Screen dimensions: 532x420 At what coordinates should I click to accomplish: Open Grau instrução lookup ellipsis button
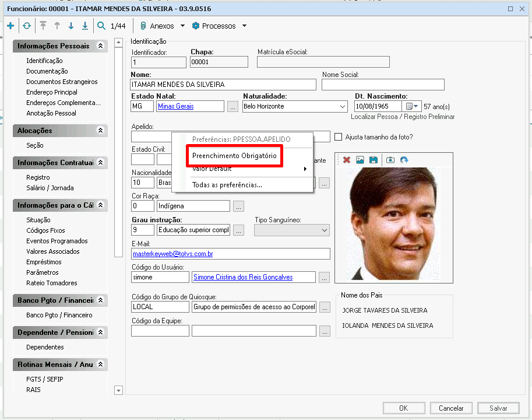click(238, 230)
